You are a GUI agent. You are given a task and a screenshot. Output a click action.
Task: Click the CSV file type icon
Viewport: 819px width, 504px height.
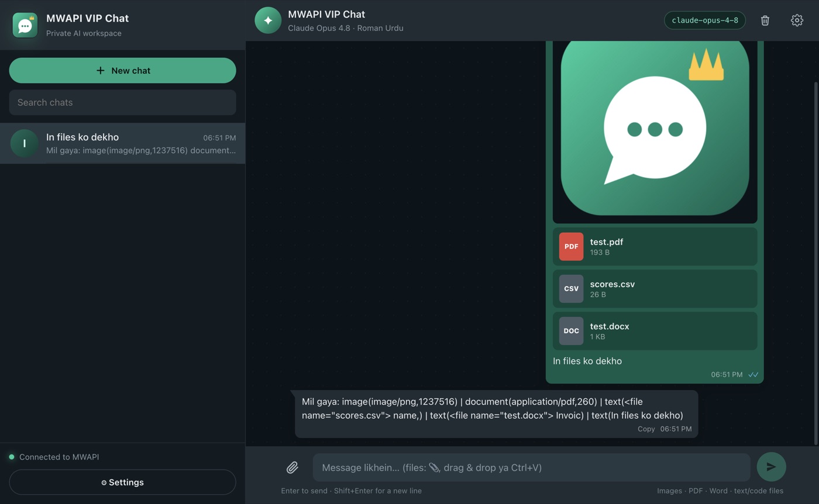click(571, 289)
